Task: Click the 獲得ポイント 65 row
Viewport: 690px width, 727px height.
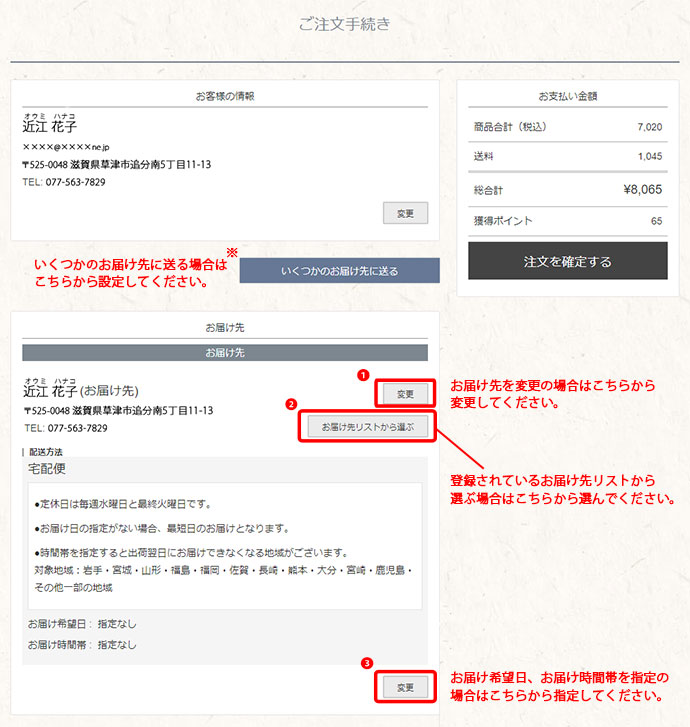Action: [x=567, y=221]
